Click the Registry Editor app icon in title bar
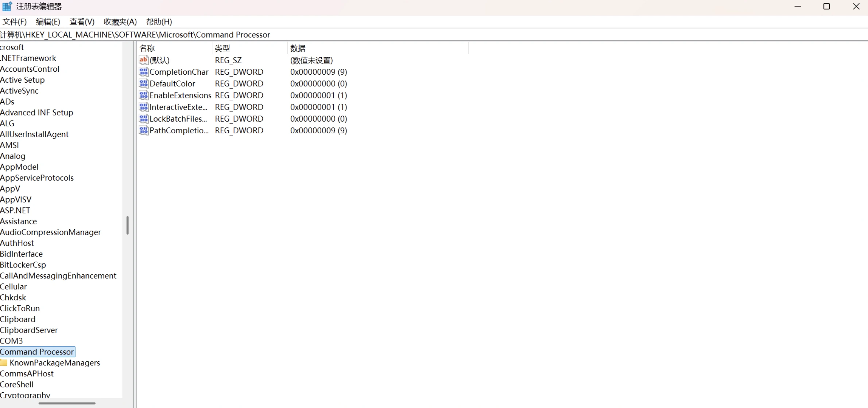Screen dimensions: 868x408 tap(7, 7)
